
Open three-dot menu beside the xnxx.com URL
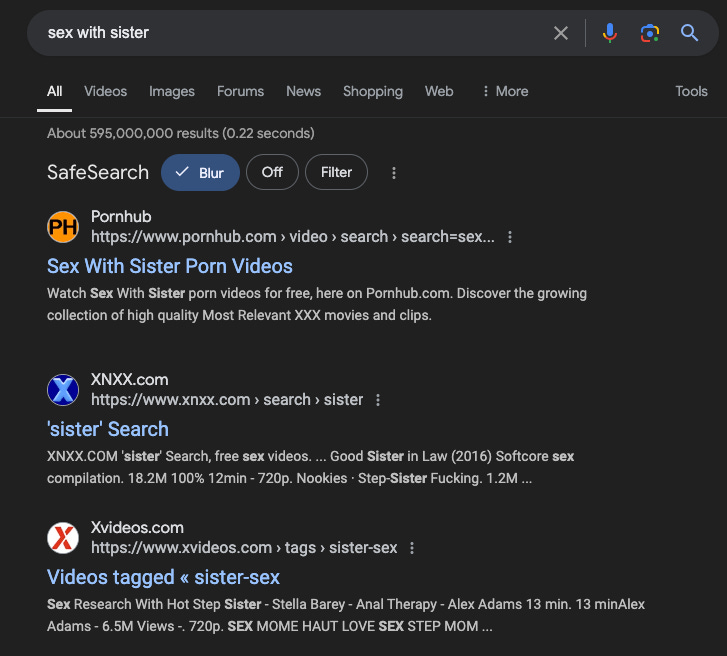click(378, 400)
